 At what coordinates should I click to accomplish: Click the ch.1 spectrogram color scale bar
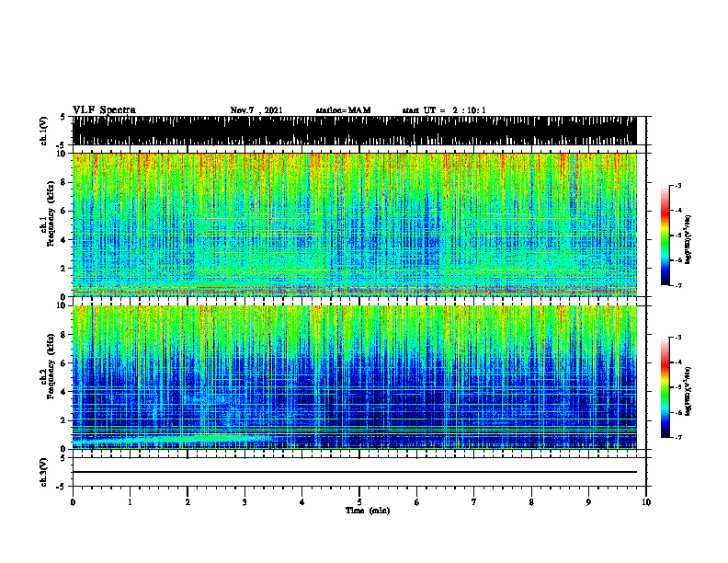point(665,236)
